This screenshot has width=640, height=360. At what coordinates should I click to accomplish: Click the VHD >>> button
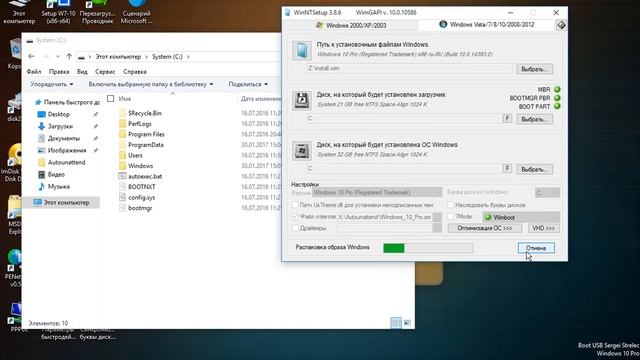(544, 228)
